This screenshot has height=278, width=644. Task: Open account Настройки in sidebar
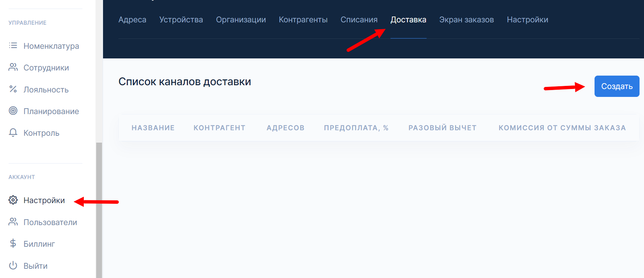44,200
